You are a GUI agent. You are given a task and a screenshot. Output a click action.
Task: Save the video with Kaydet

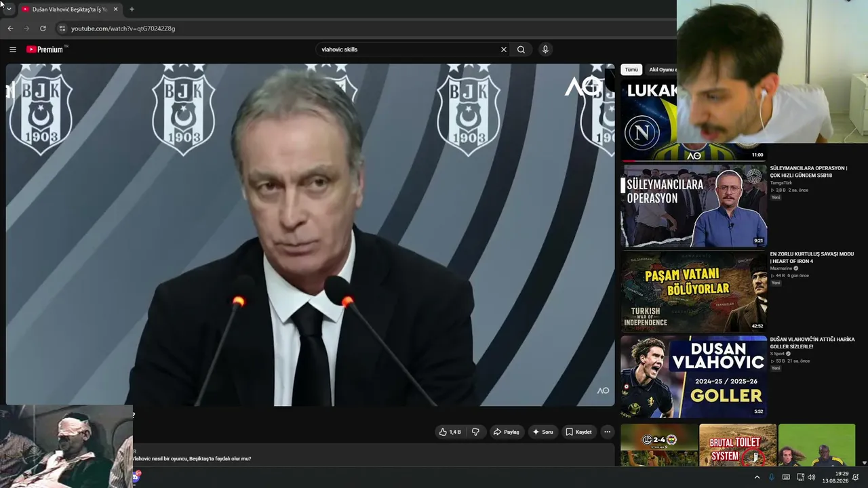point(579,432)
